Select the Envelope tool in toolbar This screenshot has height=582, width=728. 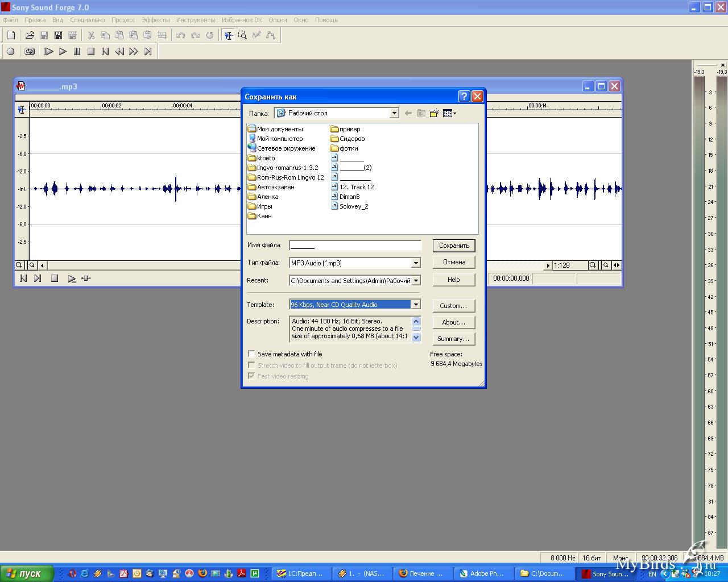(x=271, y=35)
